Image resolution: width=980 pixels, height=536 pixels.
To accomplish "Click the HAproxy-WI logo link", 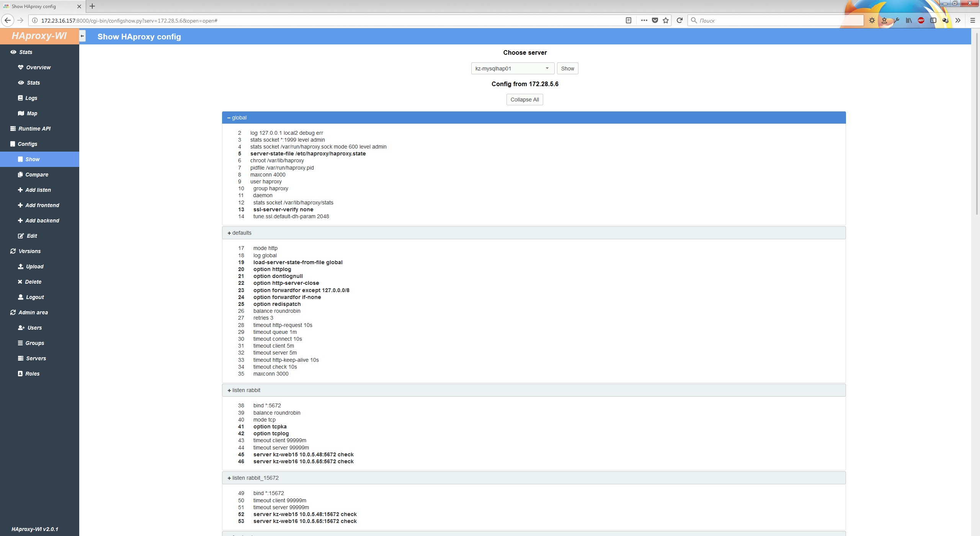I will (39, 36).
